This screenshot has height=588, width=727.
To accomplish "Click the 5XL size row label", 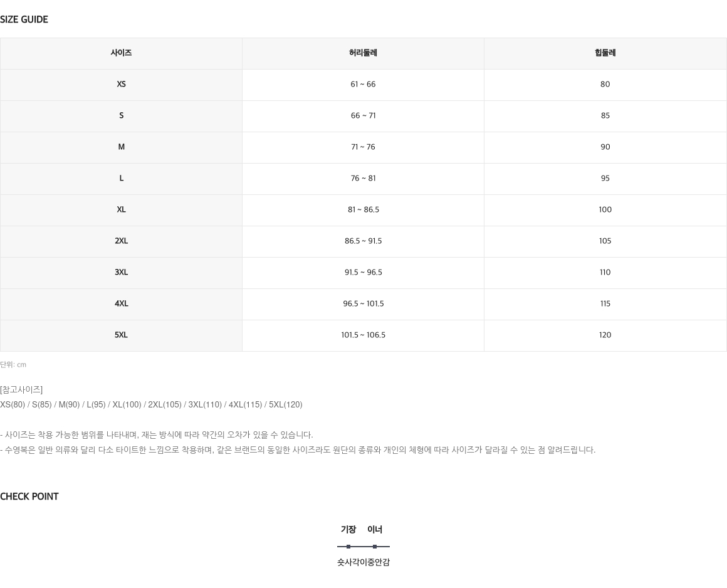I will click(x=121, y=335).
